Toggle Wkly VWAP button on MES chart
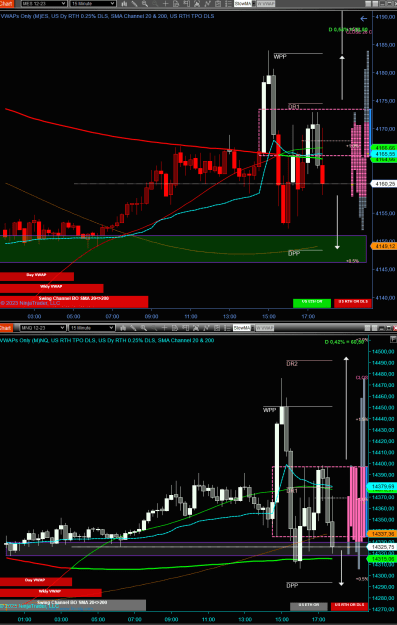 coord(51,288)
